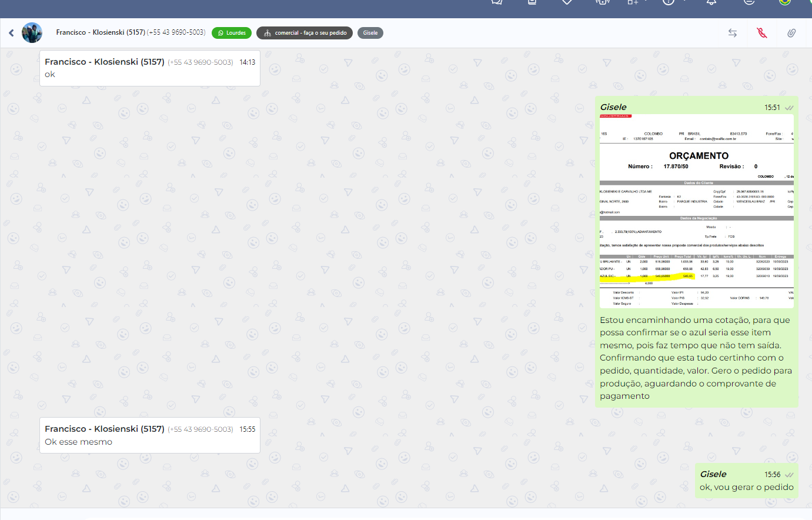Open the chat bubbles icon in top bar
Viewport: 812px width, 520px height.
click(497, 2)
